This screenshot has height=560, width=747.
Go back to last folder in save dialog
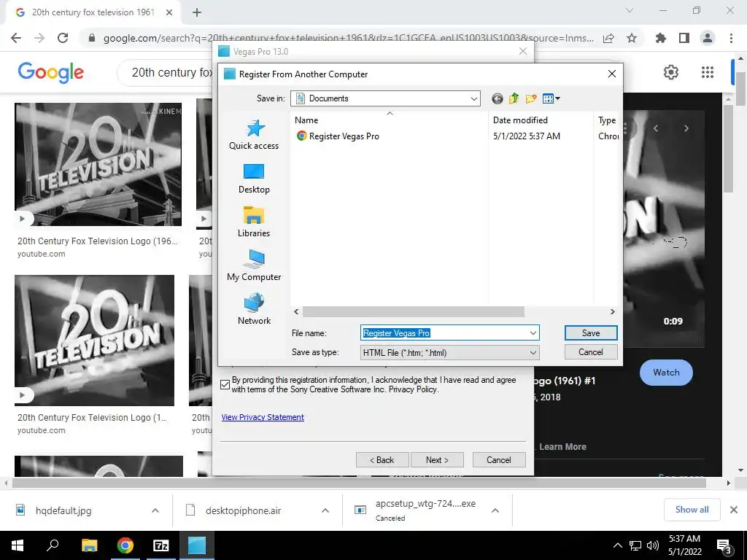pos(497,98)
